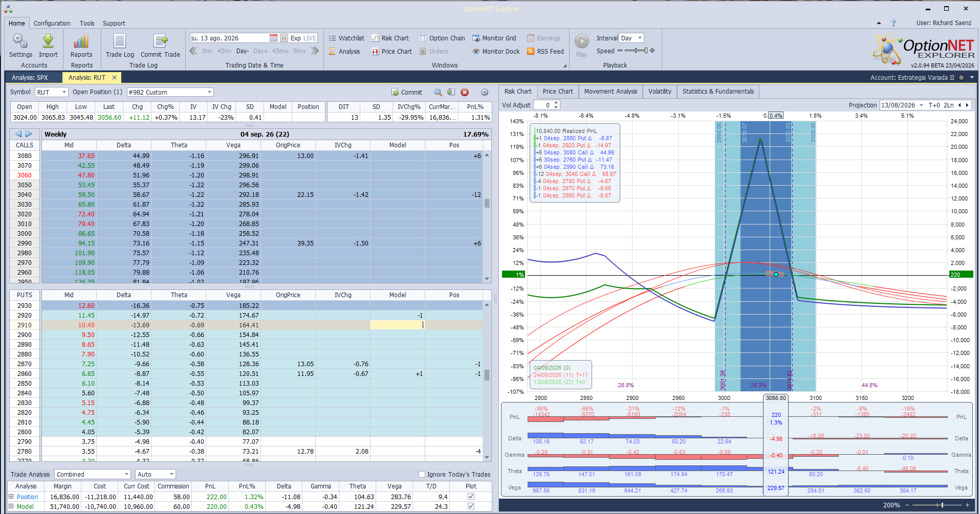Click the account status circle indicator
The width and height of the screenshot is (980, 514).
(x=961, y=78)
